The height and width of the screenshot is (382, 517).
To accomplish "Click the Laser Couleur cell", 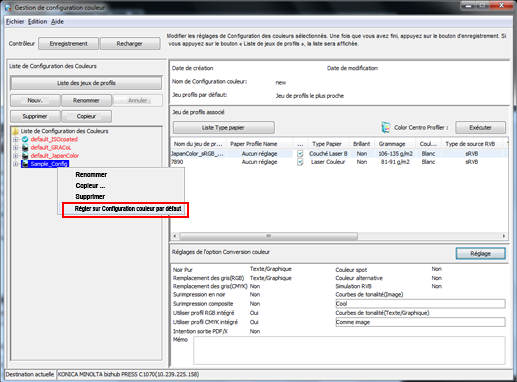I will pyautogui.click(x=328, y=162).
